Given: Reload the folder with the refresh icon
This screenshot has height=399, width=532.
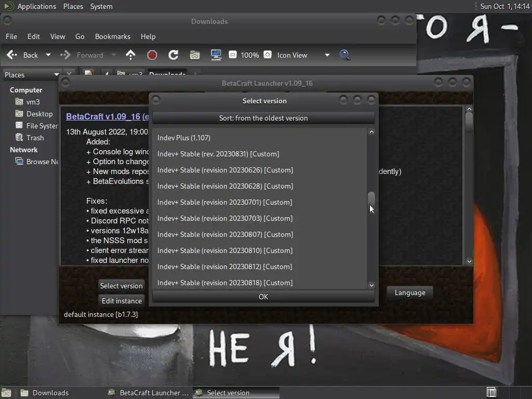Looking at the screenshot, I should pos(174,55).
